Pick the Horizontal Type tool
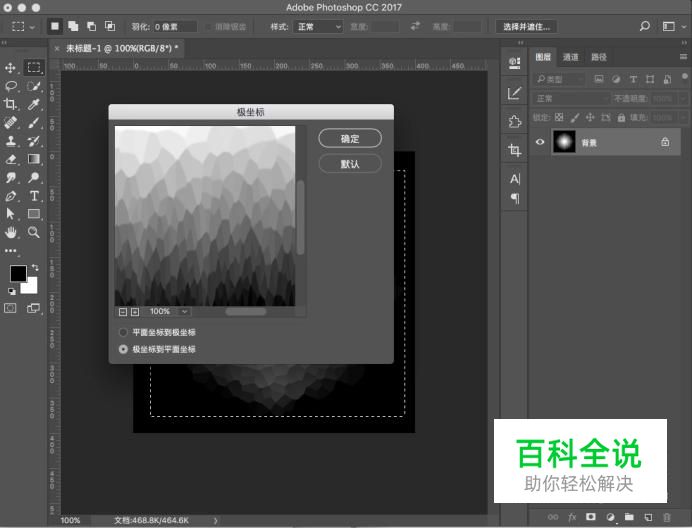The image size is (692, 528). (34, 195)
